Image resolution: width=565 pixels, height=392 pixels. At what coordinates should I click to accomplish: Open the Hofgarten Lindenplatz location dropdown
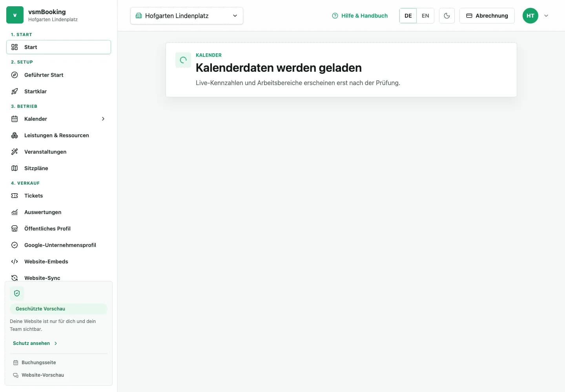187,16
